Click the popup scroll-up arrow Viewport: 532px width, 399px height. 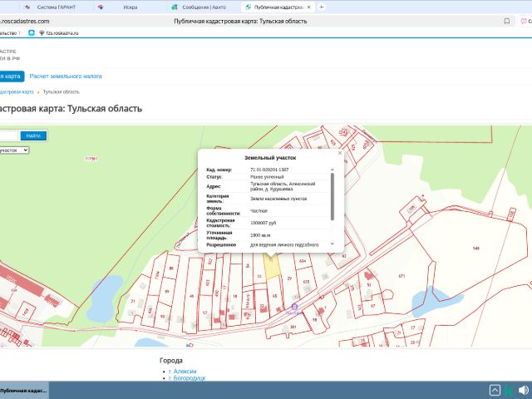tap(332, 170)
